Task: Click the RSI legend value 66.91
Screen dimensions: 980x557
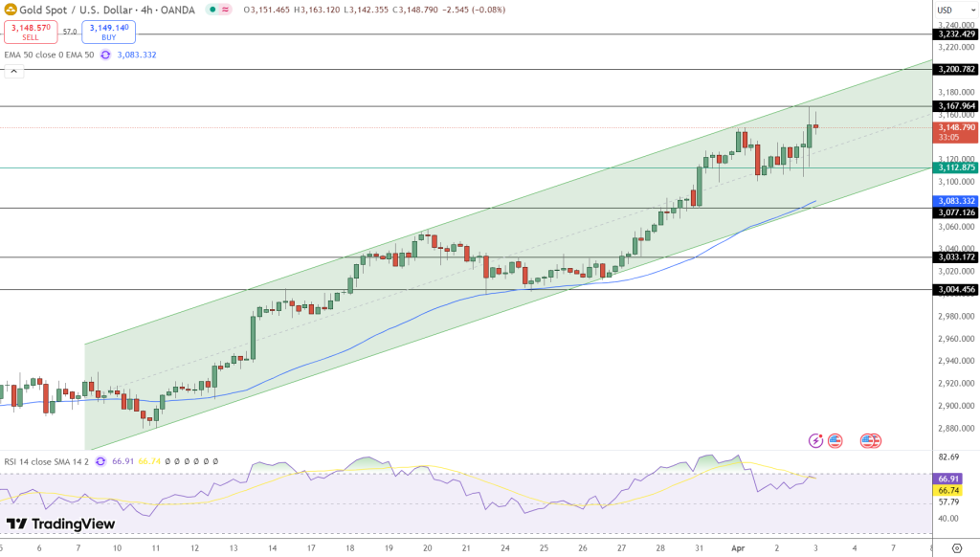Action: (123, 461)
